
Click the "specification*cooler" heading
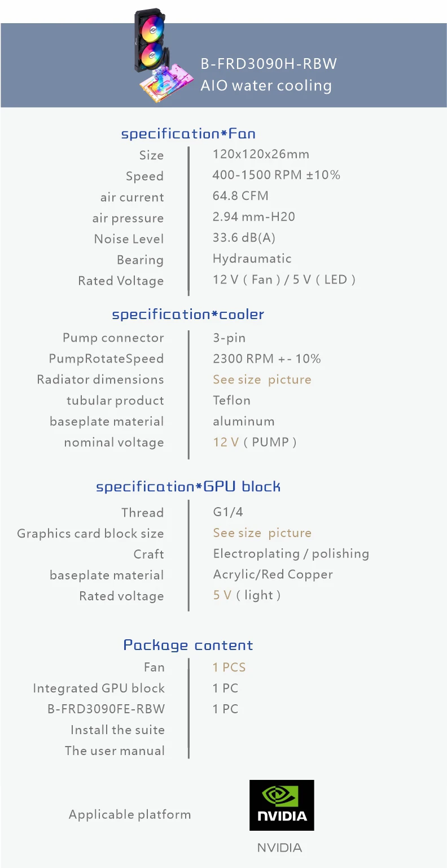tap(188, 315)
